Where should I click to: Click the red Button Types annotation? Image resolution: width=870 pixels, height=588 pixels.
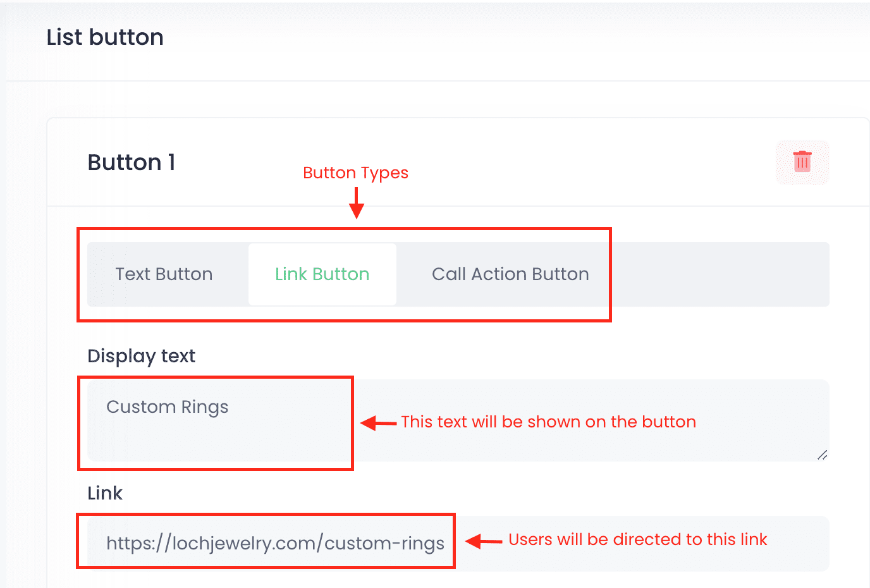(355, 173)
